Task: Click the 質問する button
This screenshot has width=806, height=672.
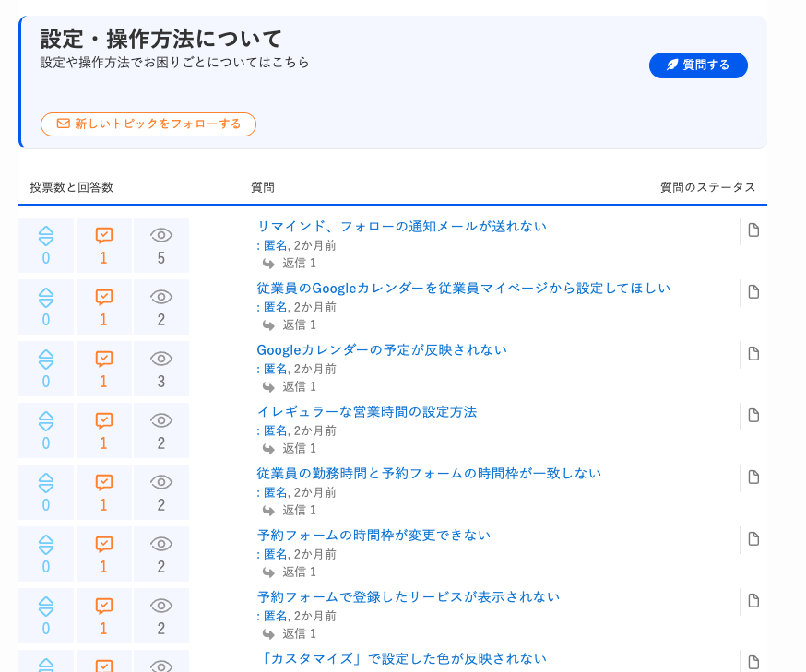Action: pyautogui.click(x=698, y=65)
